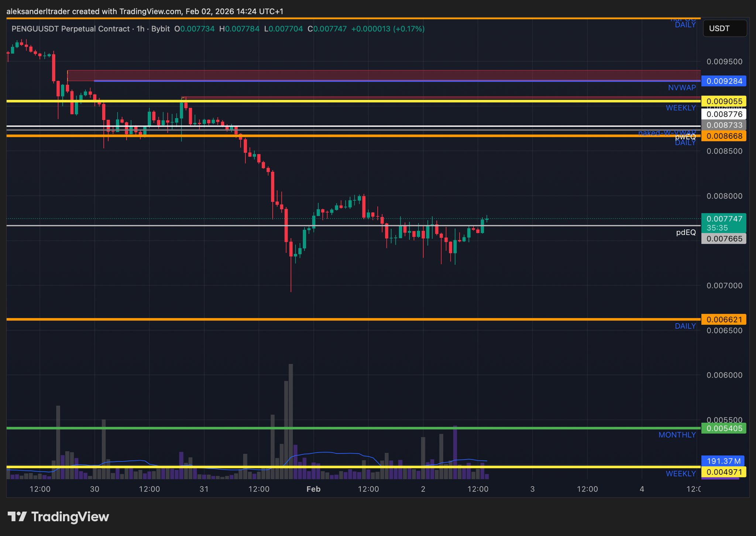The height and width of the screenshot is (536, 756).
Task: Click the current price 0.007747 label
Action: 724,219
